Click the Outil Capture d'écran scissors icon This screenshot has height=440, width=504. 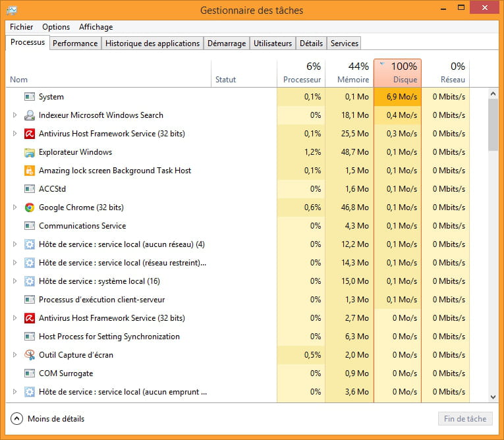pyautogui.click(x=30, y=355)
